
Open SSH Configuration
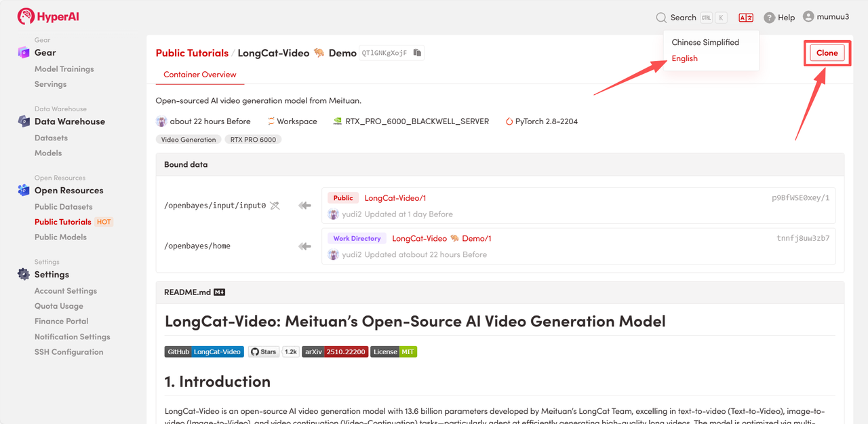(x=68, y=352)
